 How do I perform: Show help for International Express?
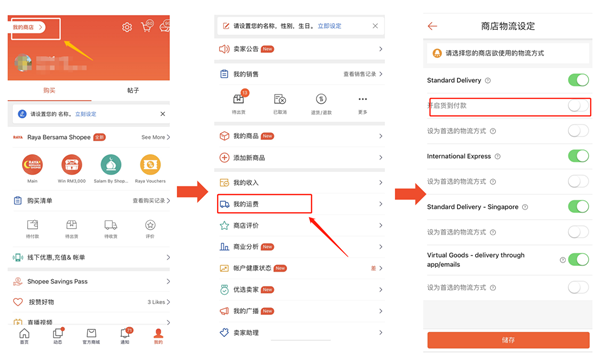(x=498, y=156)
